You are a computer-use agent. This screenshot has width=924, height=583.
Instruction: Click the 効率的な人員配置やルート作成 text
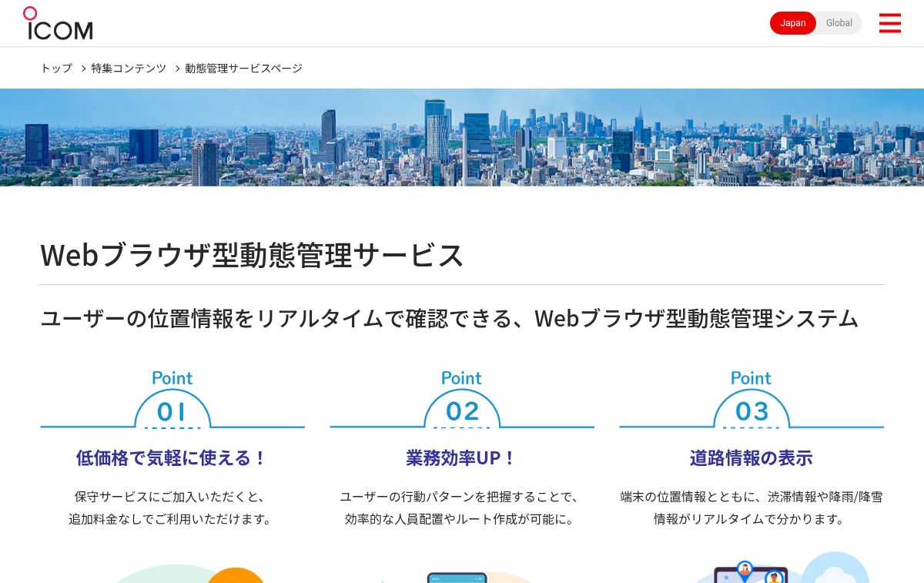[x=461, y=519]
